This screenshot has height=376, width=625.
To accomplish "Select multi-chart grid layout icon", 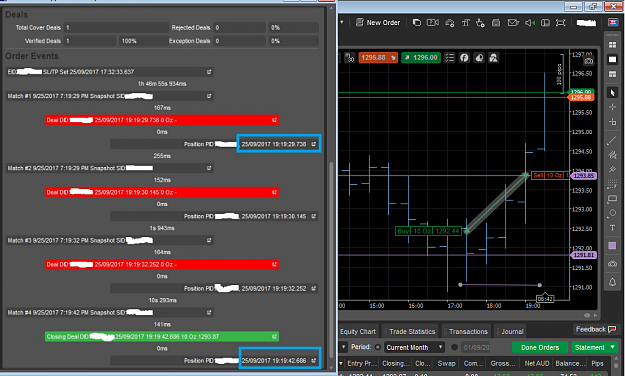I will tap(613, 45).
